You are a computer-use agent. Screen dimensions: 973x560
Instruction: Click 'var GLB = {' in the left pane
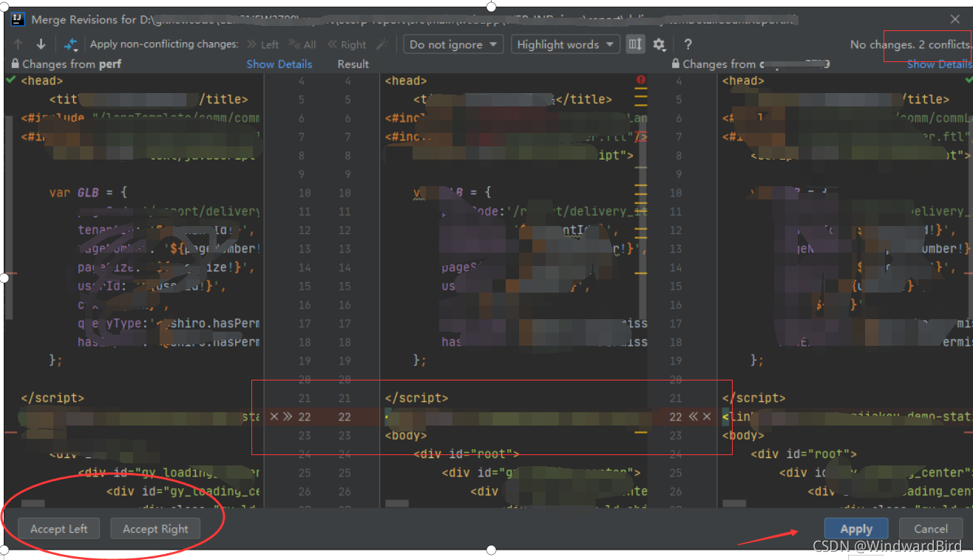[x=88, y=193]
